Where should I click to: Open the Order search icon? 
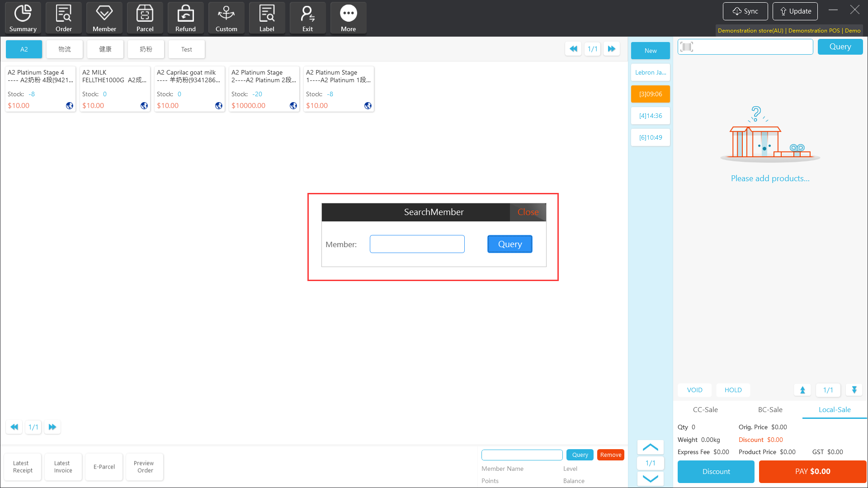63,18
